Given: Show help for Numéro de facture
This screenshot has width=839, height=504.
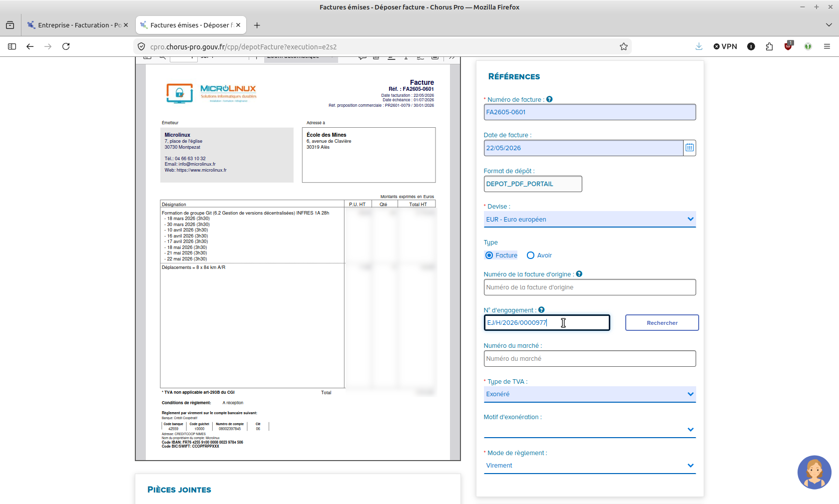Looking at the screenshot, I should 549,99.
